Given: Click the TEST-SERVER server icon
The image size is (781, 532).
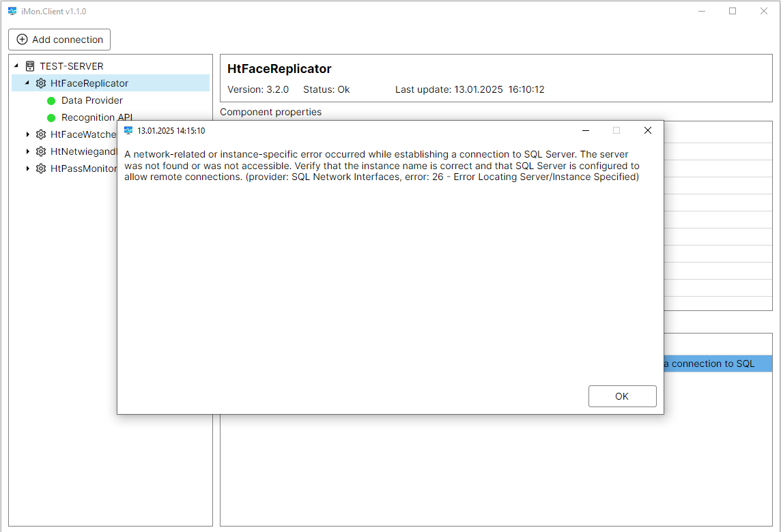Looking at the screenshot, I should [x=29, y=66].
